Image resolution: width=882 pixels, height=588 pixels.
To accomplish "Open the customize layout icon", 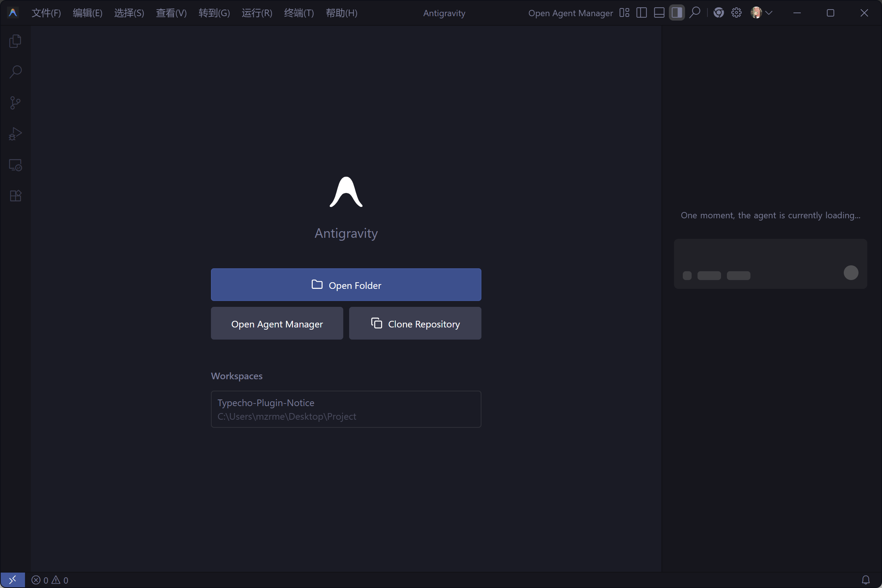I will [624, 13].
